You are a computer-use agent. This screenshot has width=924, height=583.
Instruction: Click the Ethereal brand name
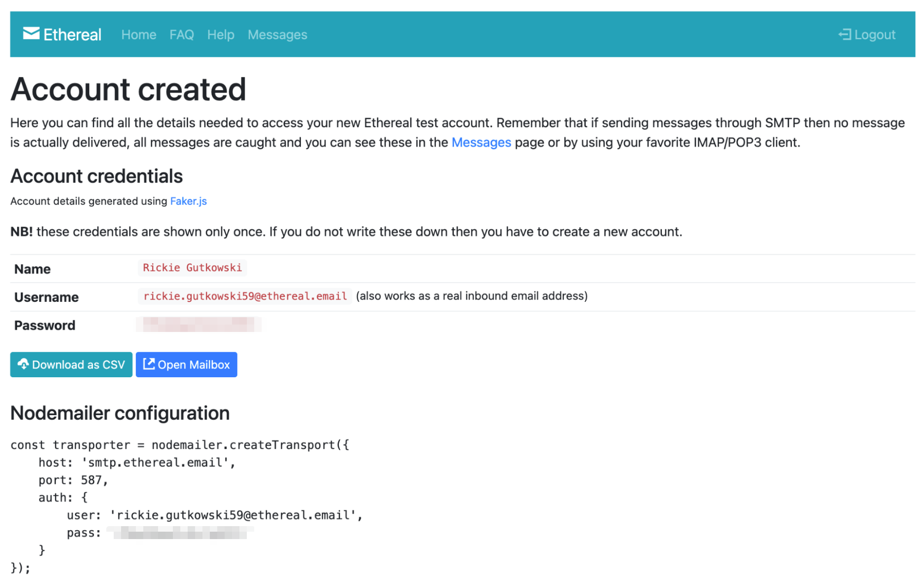click(x=72, y=35)
